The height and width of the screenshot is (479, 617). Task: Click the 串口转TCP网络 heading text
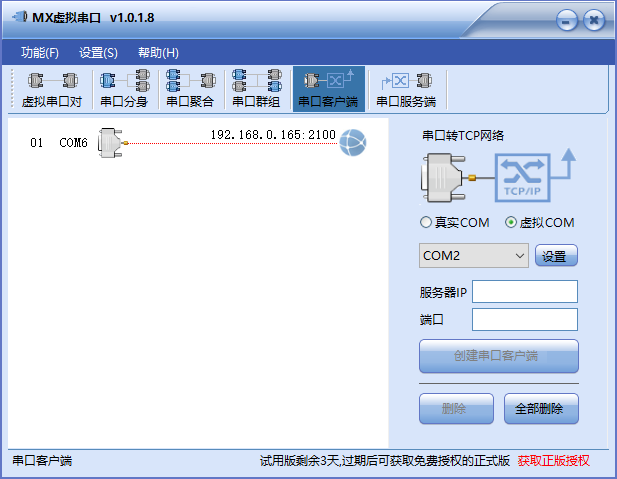[x=463, y=135]
